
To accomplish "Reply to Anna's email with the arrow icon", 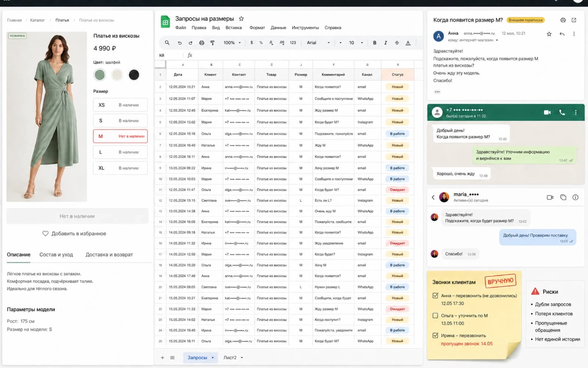I will (562, 34).
